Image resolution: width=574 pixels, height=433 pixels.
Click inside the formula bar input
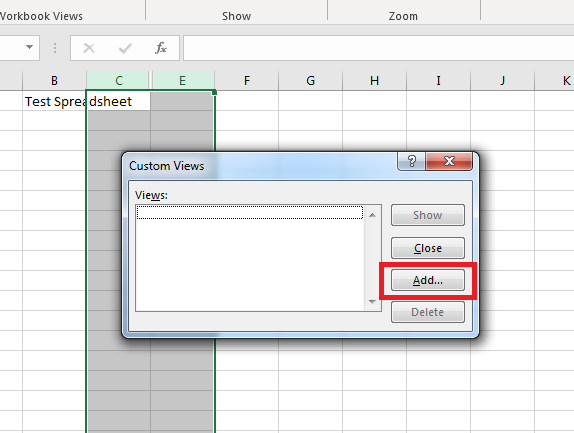(x=378, y=48)
